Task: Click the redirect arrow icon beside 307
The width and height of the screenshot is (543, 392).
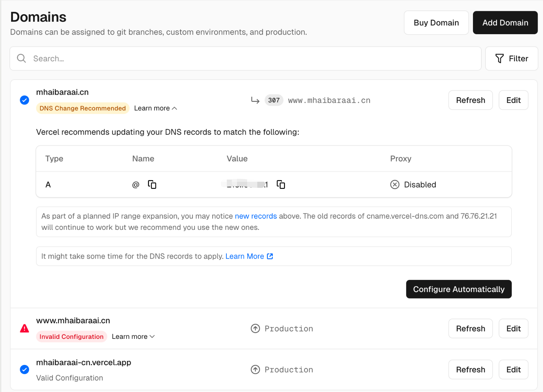Action: tap(255, 100)
